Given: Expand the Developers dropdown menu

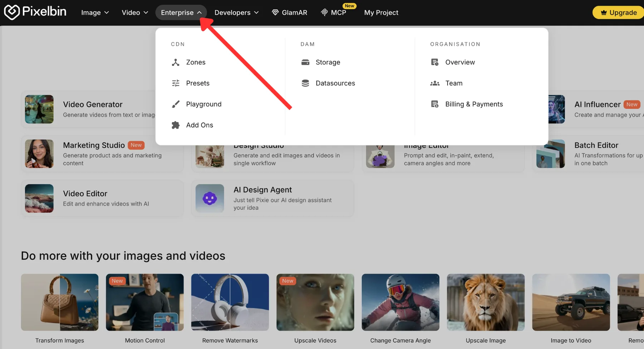Looking at the screenshot, I should 236,13.
